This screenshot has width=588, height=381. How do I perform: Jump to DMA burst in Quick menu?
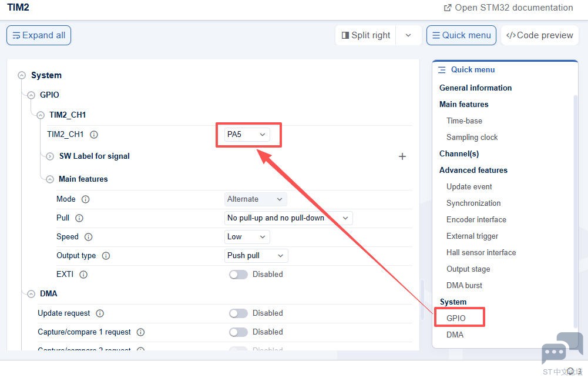click(x=464, y=286)
